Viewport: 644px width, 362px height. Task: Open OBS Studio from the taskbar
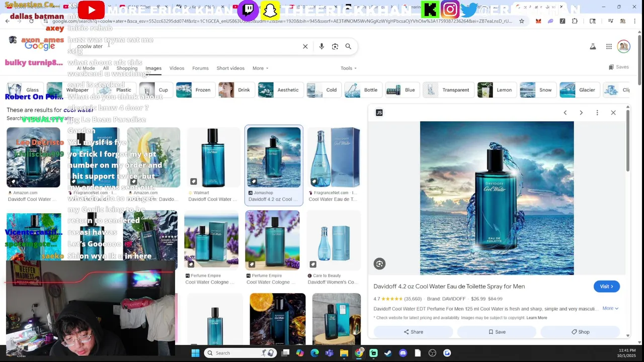click(432, 353)
